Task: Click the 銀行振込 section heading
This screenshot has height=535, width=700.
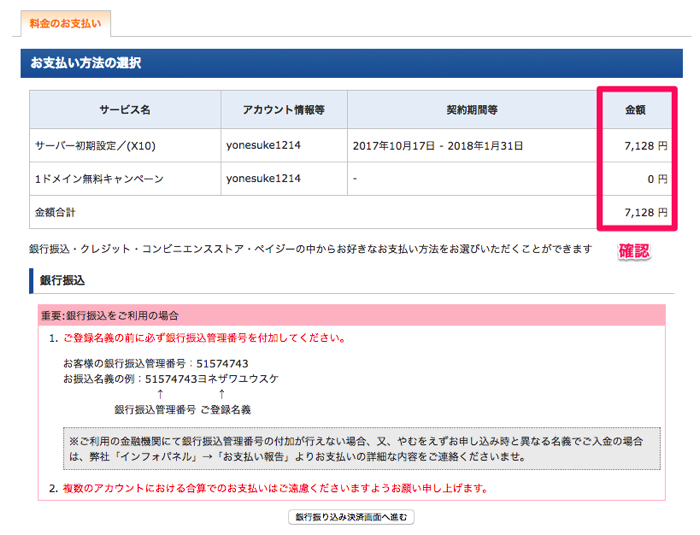Action: 62,280
